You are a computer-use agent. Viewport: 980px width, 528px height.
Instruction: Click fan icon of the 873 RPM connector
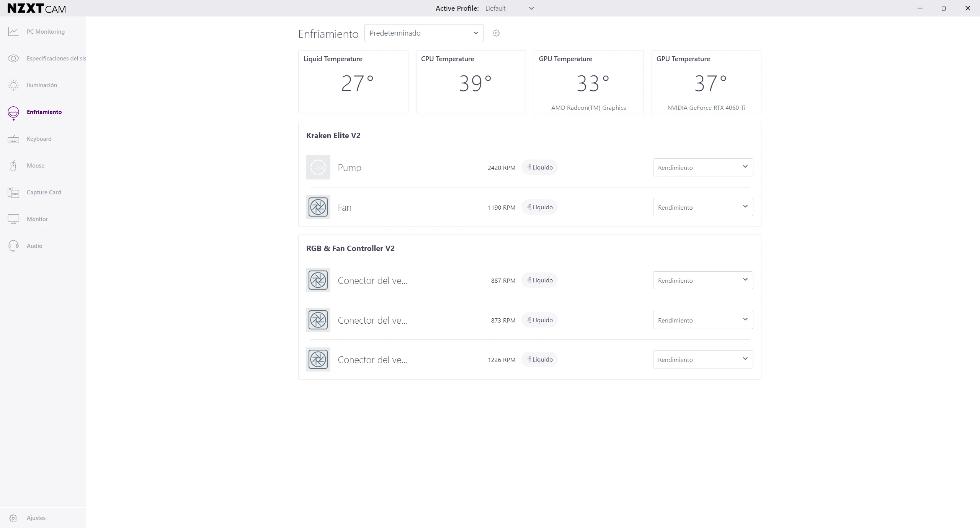point(318,320)
